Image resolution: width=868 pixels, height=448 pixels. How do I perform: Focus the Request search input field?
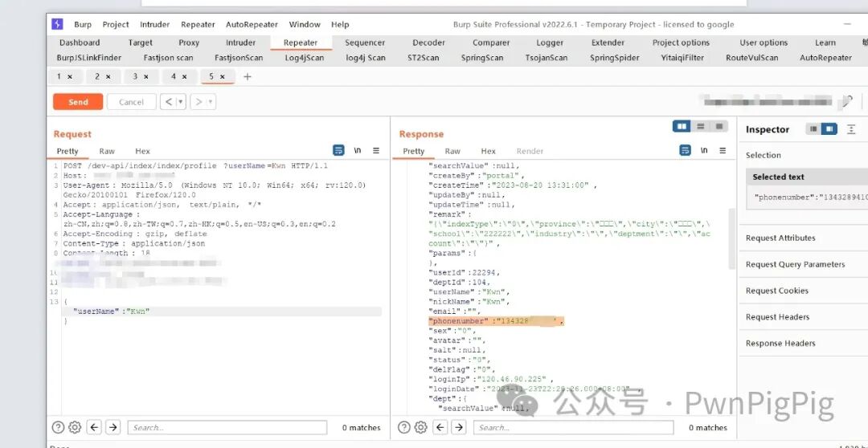click(x=227, y=427)
